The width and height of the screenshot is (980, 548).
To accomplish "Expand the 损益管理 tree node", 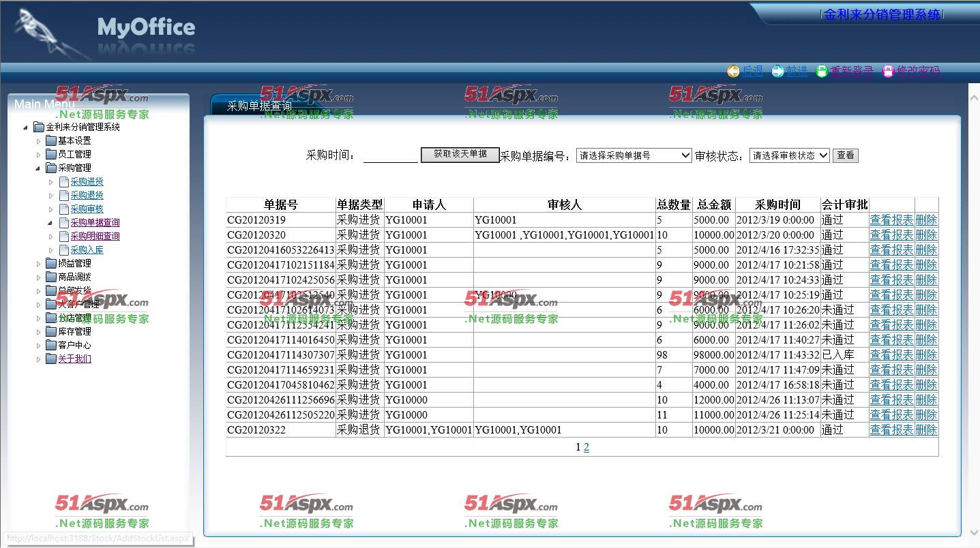I will click(39, 264).
